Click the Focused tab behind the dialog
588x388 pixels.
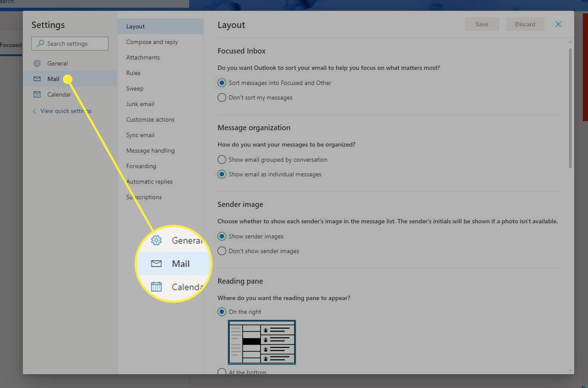pyautogui.click(x=11, y=45)
